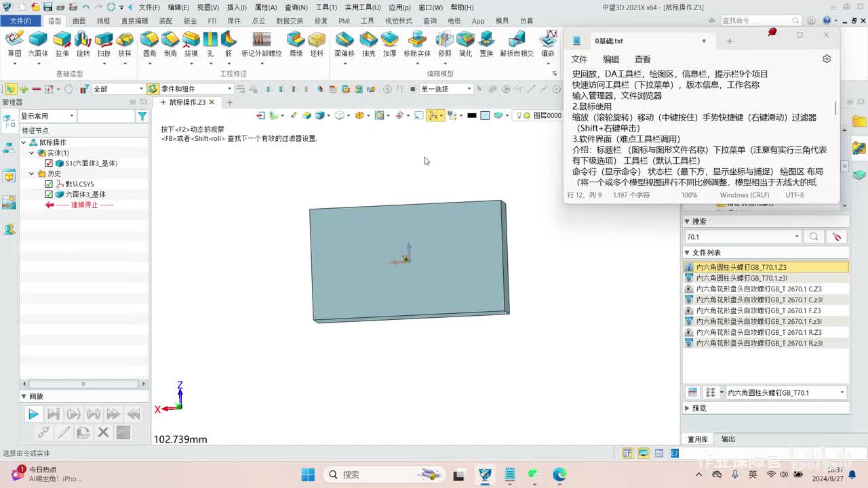This screenshot has height=488, width=868.
Task: Open the 放样 loft tool
Action: [125, 43]
